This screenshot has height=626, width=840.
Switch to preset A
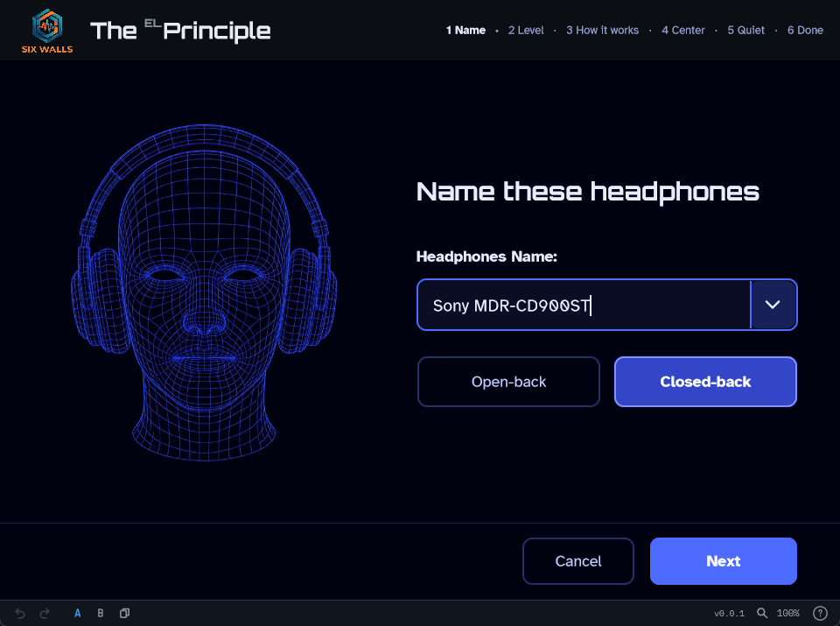tap(78, 613)
